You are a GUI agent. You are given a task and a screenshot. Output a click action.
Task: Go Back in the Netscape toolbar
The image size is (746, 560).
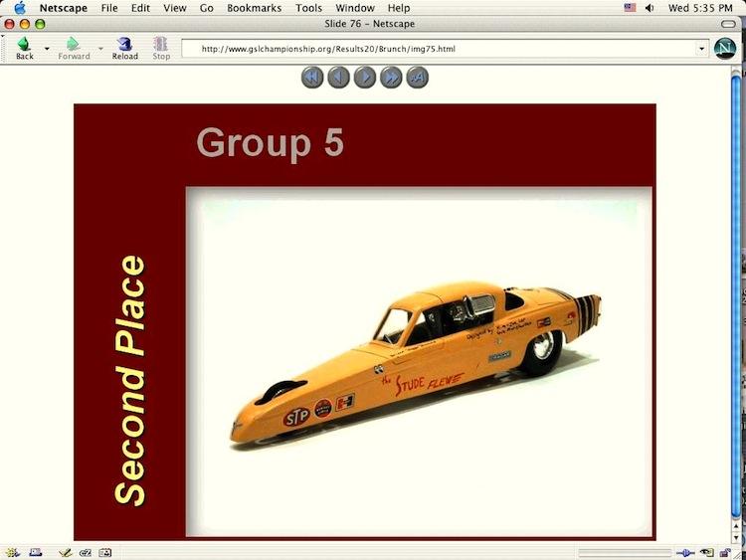(24, 48)
